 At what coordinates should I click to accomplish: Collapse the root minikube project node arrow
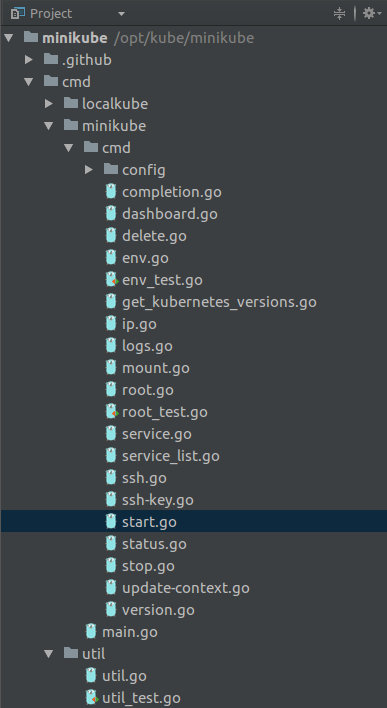tap(8, 37)
